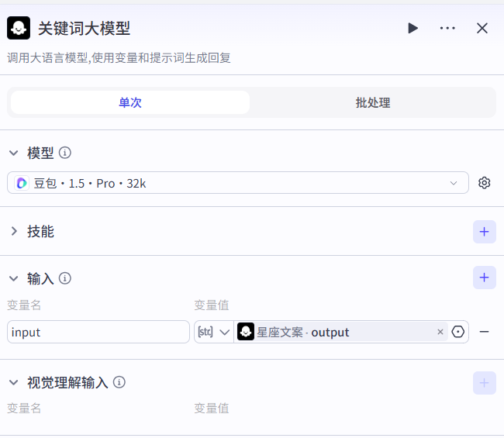Switch to the 批处理 tab
504x438 pixels.
(x=372, y=102)
